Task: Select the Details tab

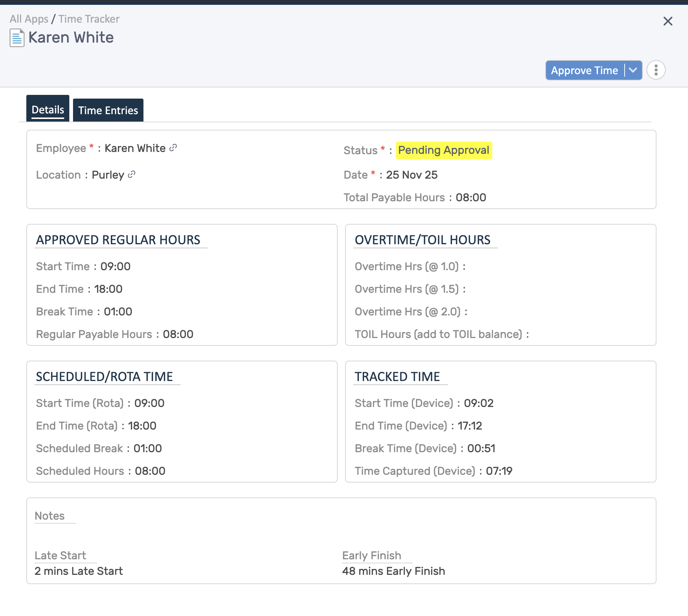Action: point(47,109)
